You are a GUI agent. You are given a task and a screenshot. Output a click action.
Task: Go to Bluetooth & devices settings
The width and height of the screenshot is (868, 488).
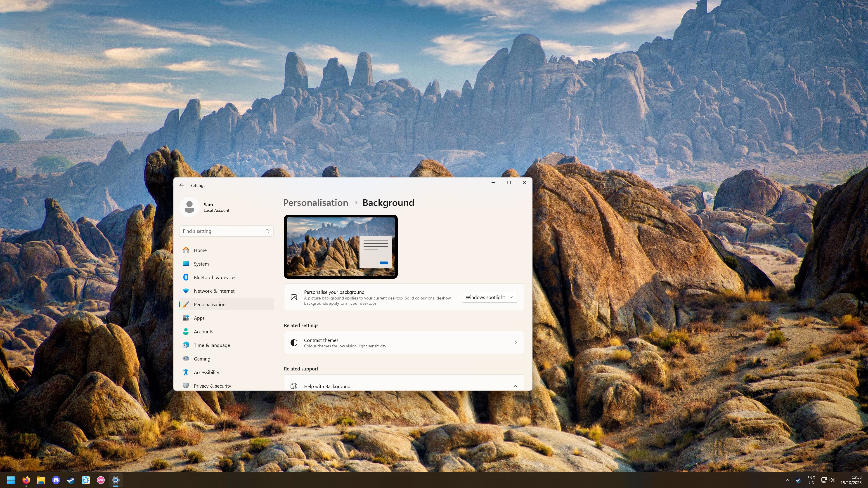215,278
